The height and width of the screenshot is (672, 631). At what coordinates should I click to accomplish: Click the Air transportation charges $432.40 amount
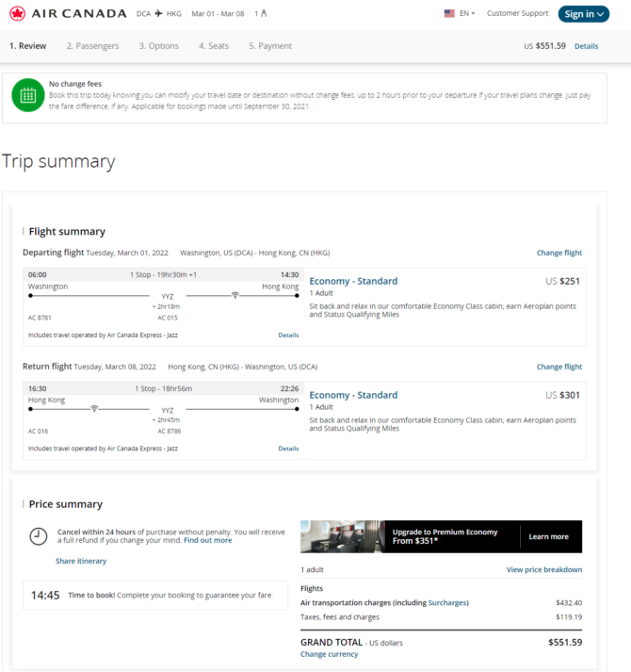click(x=569, y=603)
